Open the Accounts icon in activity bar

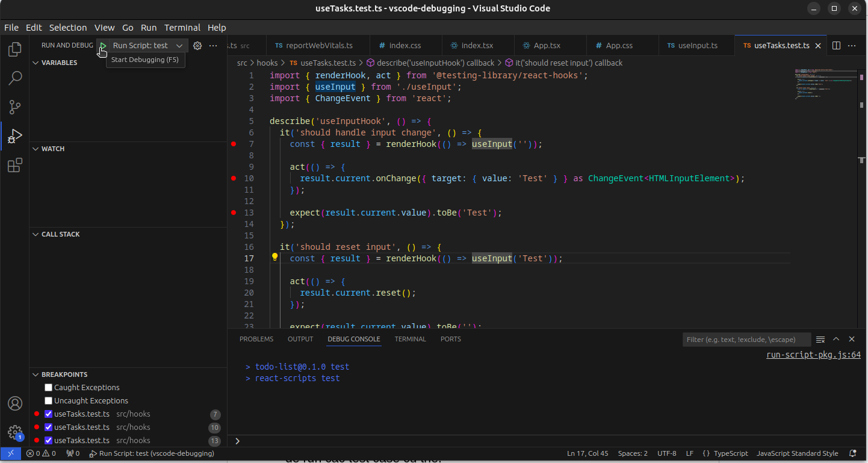click(x=15, y=403)
